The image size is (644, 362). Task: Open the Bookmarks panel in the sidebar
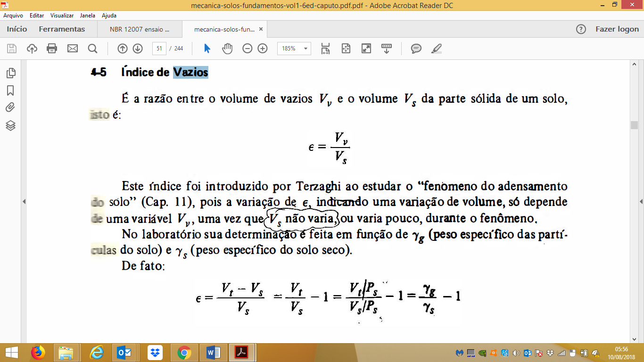click(x=10, y=90)
